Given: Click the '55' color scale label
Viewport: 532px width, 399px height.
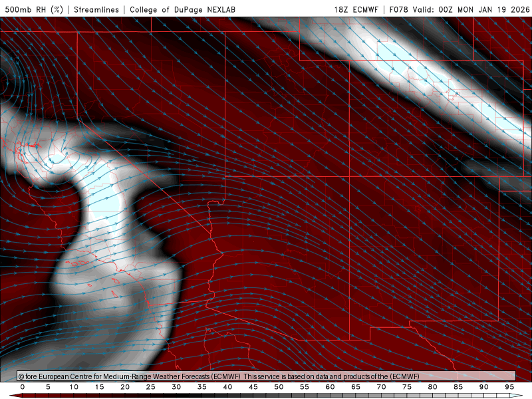Looking at the screenshot, I should click(305, 387).
